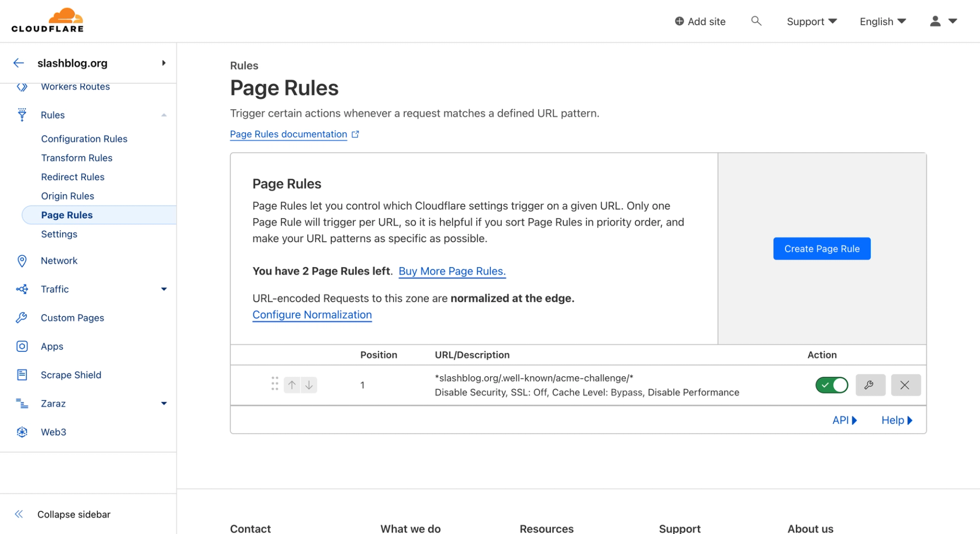The height and width of the screenshot is (534, 980).
Task: Go back using the left arrow icon
Action: (19, 63)
